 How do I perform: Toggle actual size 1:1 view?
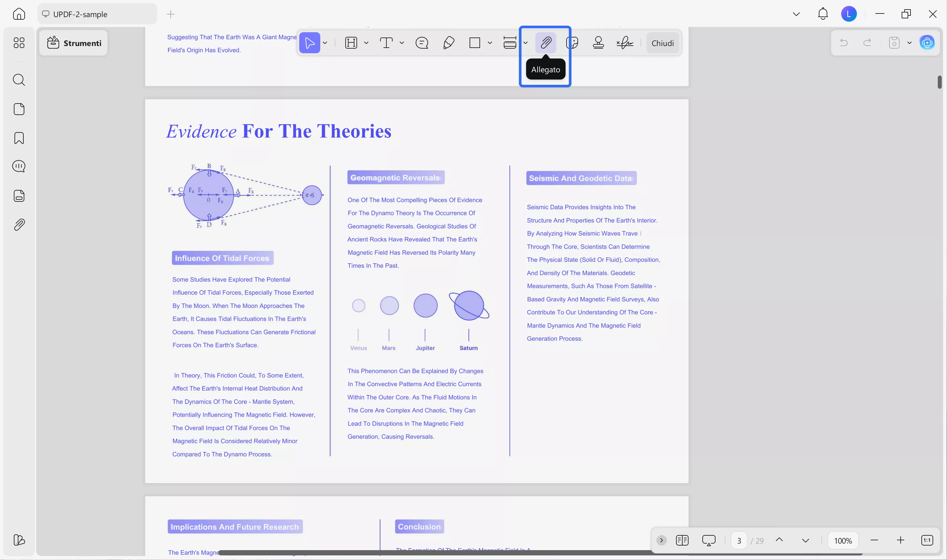[927, 540]
